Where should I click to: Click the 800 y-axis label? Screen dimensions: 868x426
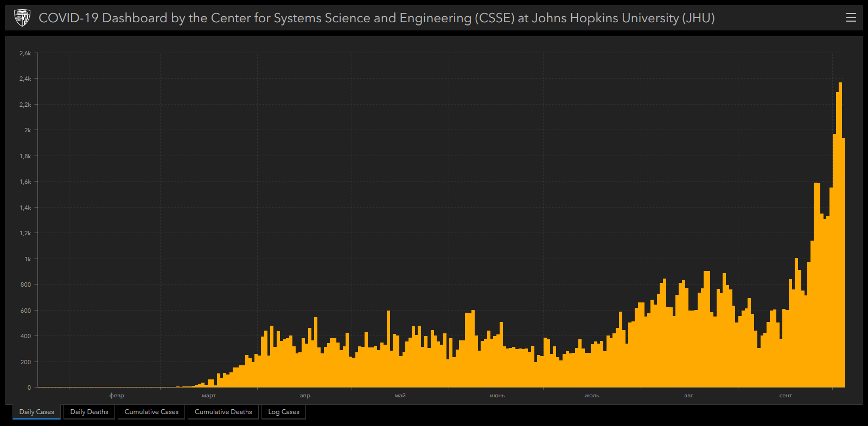tap(26, 285)
